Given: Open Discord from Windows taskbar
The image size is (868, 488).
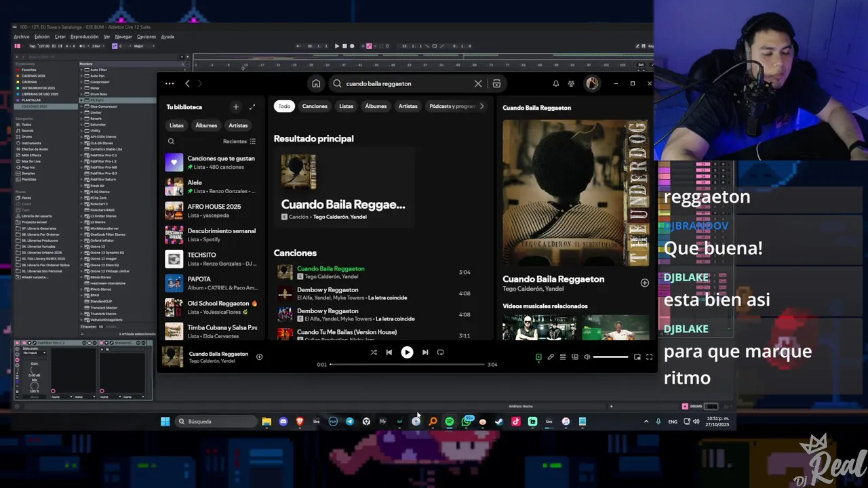Looking at the screenshot, I should tap(283, 422).
